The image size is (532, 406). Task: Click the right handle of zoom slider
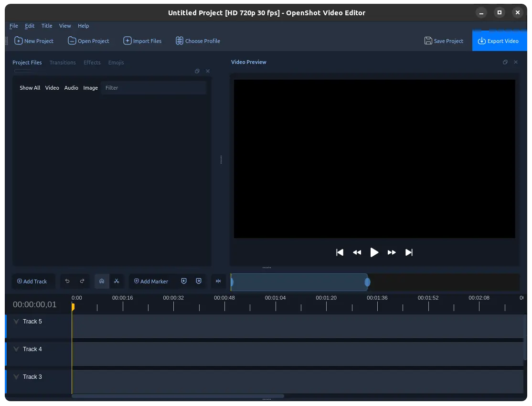pyautogui.click(x=367, y=282)
